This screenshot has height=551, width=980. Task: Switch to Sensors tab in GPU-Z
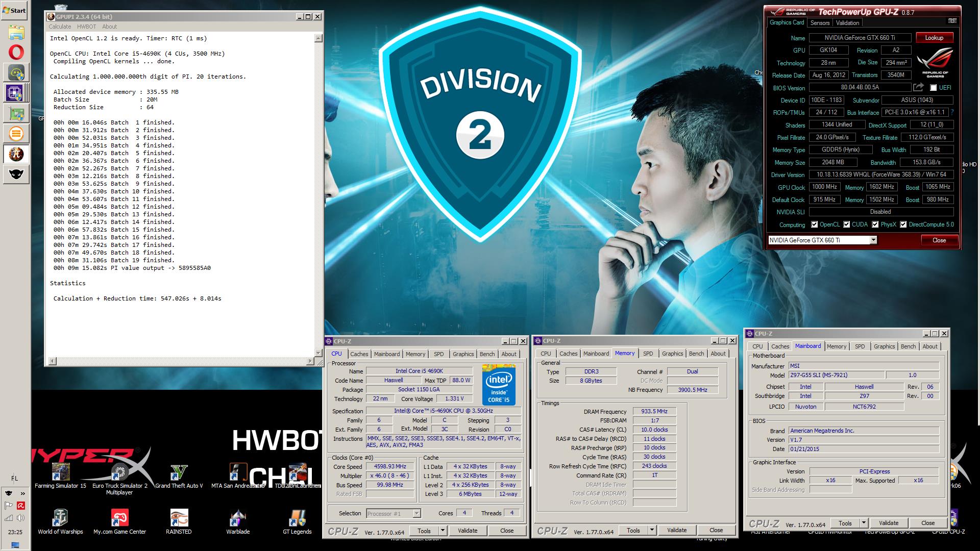820,22
